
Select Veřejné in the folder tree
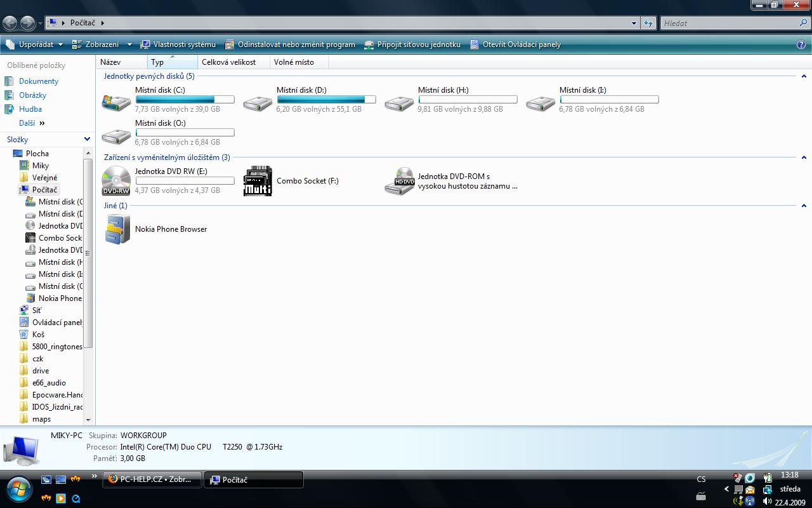coord(44,178)
